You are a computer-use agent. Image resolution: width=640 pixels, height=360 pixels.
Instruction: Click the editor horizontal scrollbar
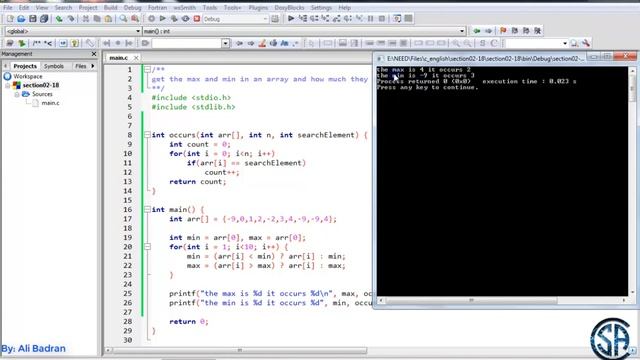pyautogui.click(x=239, y=350)
